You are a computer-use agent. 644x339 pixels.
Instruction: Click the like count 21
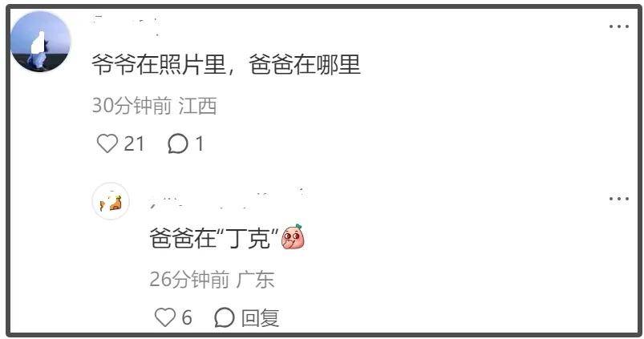(x=134, y=144)
